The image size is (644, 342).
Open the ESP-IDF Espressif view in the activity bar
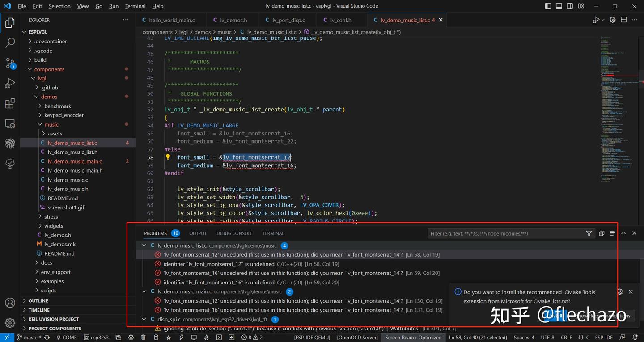coord(10,144)
